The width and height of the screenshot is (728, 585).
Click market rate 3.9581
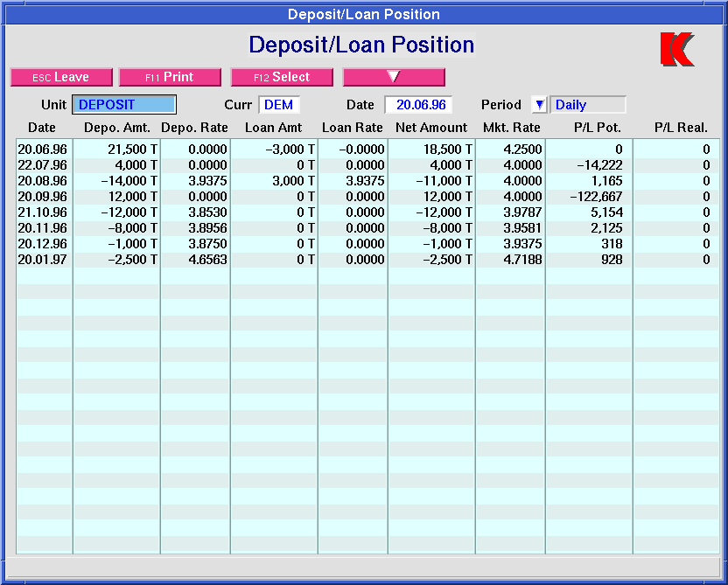click(522, 228)
